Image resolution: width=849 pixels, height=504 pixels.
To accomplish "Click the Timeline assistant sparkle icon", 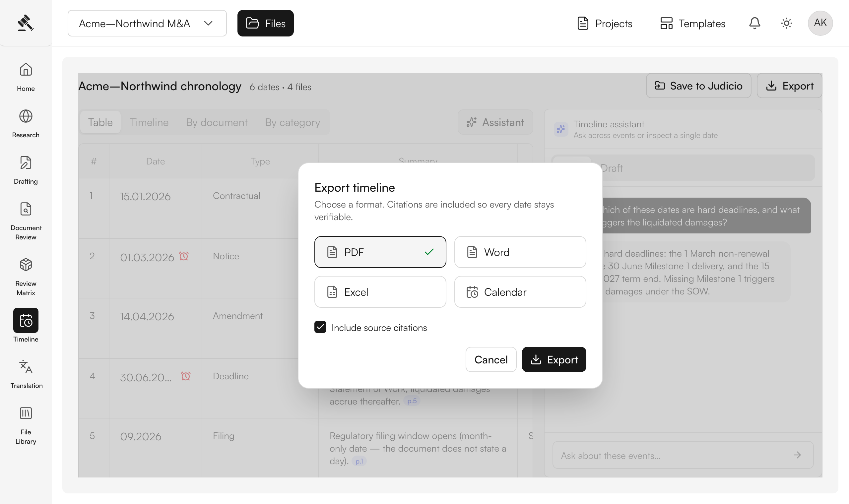I will click(561, 129).
